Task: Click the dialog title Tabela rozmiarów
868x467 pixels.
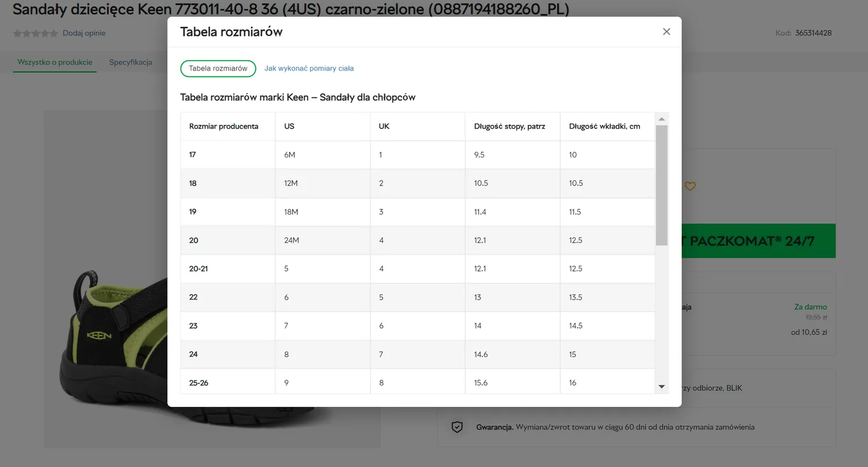Action: pos(231,32)
